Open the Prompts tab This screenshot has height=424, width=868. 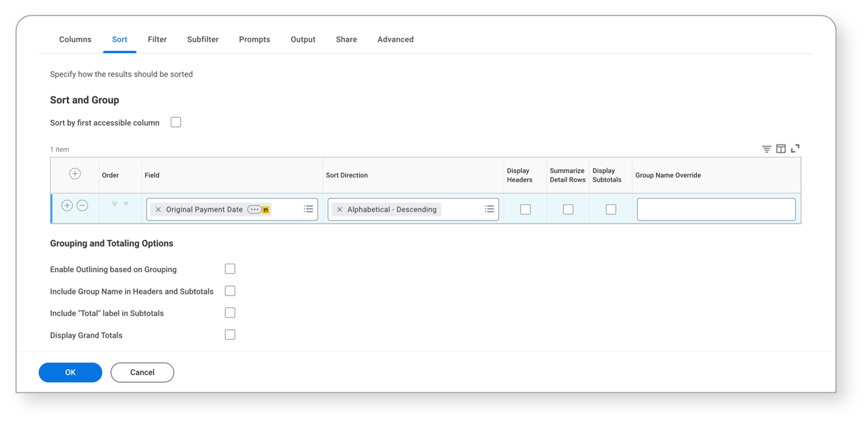click(254, 39)
